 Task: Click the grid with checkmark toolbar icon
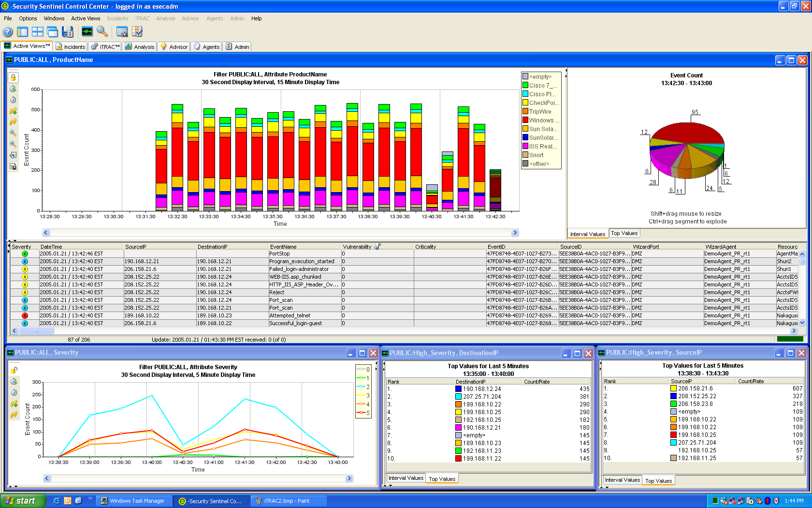coord(137,32)
